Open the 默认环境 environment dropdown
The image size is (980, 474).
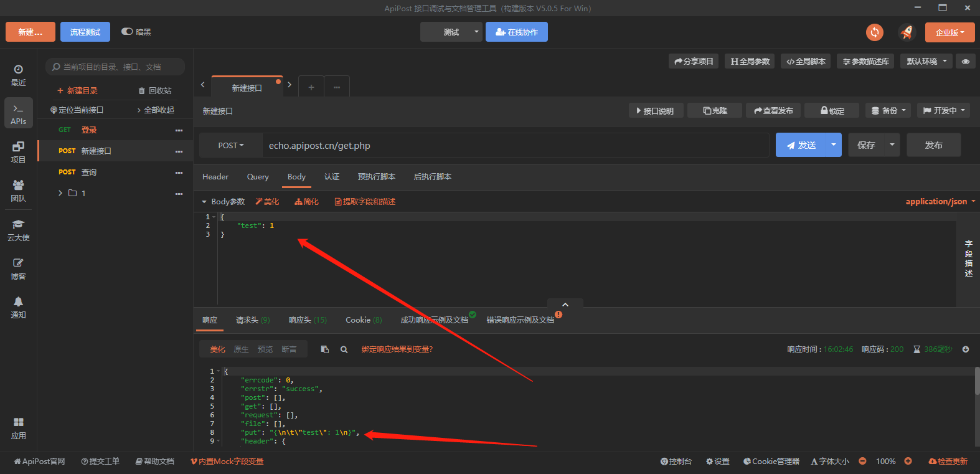tap(926, 62)
